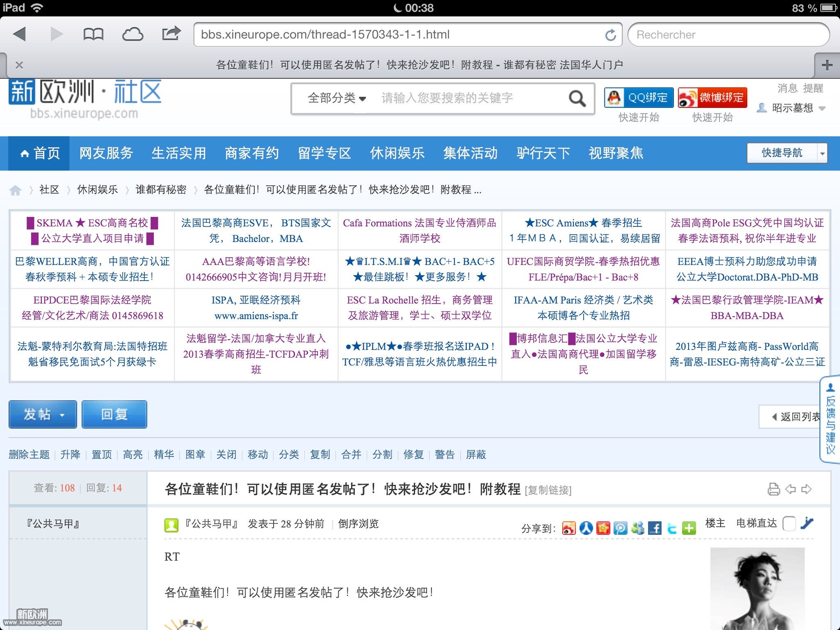Screen dimensions: 840x630
Task: Click the 置顶 sticky moderation link
Action: point(102,454)
